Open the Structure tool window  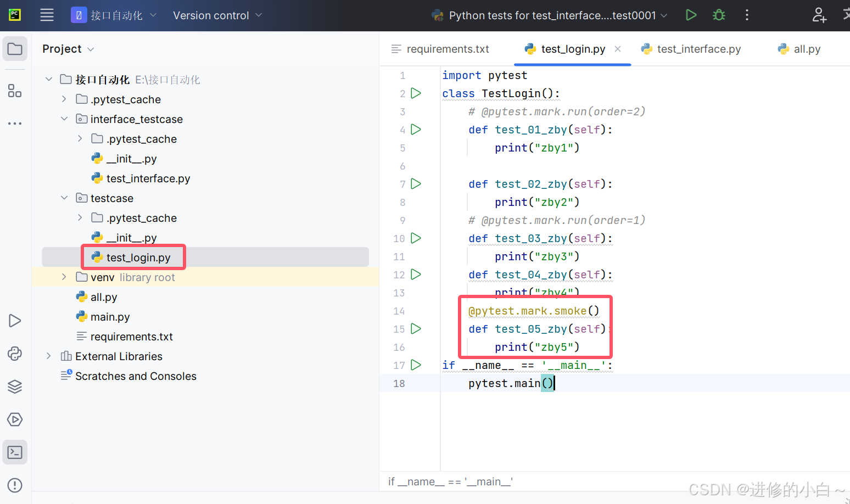[x=14, y=91]
